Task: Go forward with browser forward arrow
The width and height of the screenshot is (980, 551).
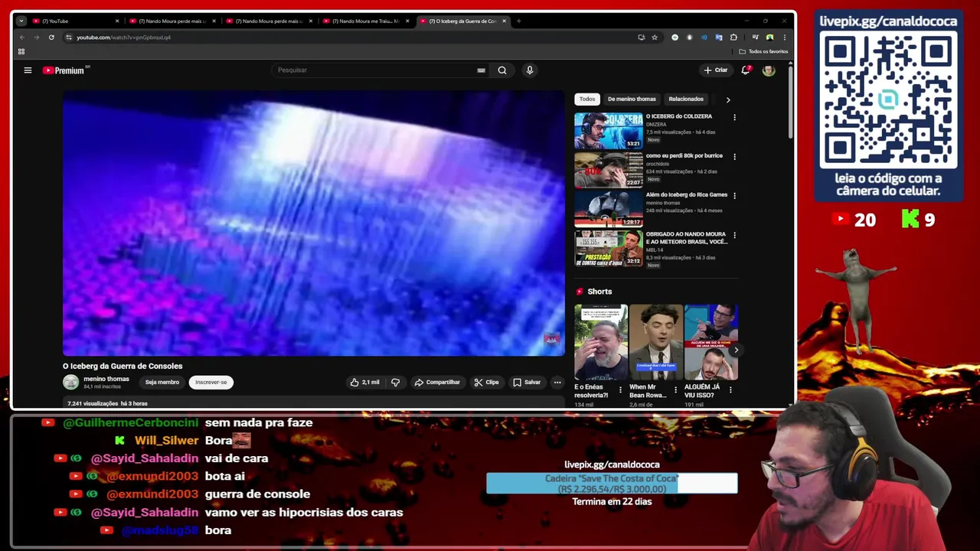Action: tap(36, 37)
